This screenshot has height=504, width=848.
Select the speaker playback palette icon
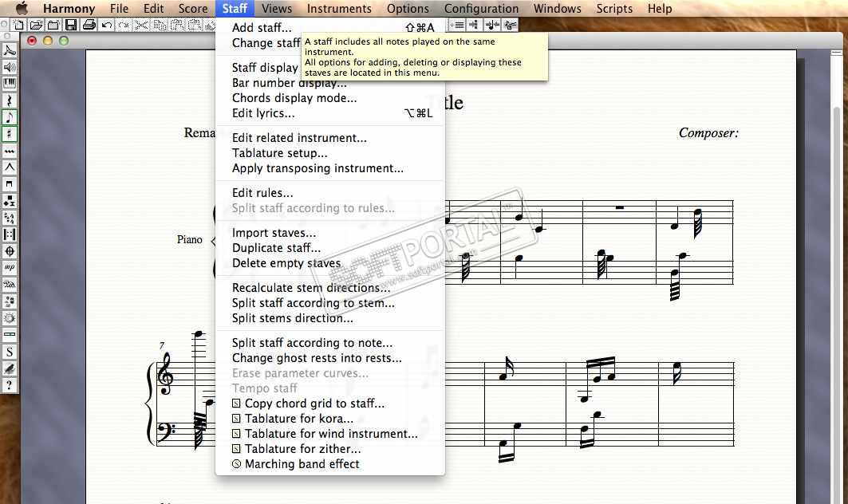(10, 67)
